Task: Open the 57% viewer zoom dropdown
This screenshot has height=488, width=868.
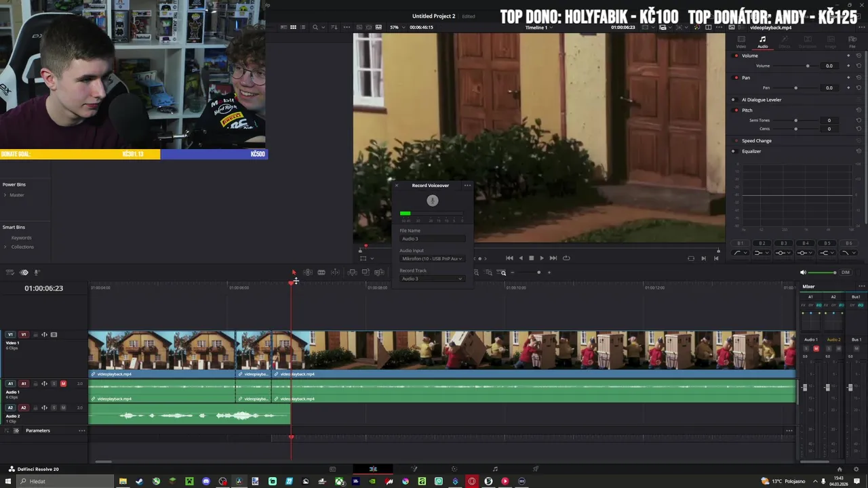Action: tap(397, 28)
